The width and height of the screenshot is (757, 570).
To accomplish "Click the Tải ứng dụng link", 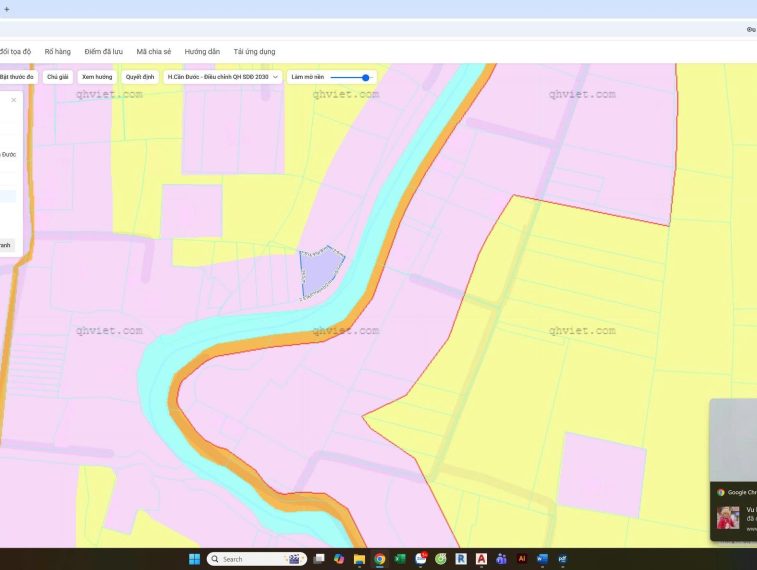I will tap(254, 51).
